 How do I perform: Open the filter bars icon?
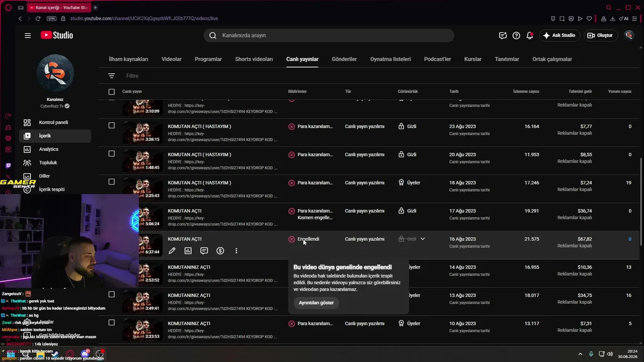[x=112, y=76]
